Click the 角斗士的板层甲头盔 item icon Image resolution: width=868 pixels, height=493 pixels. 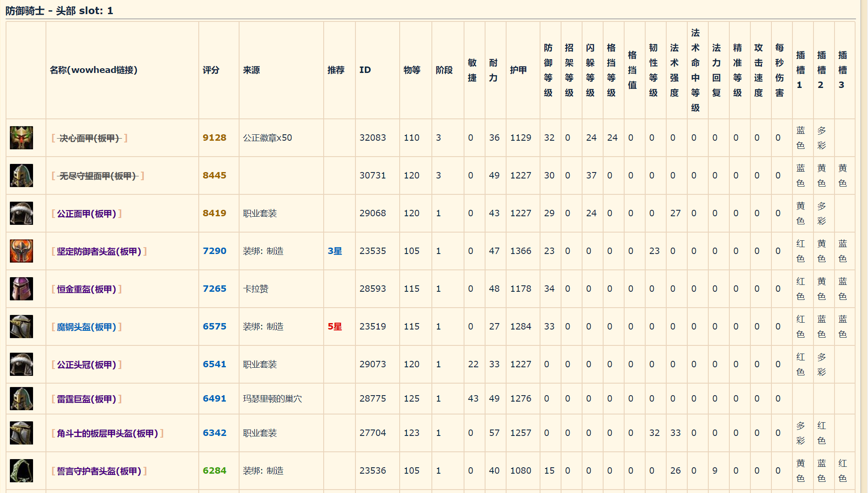[21, 433]
